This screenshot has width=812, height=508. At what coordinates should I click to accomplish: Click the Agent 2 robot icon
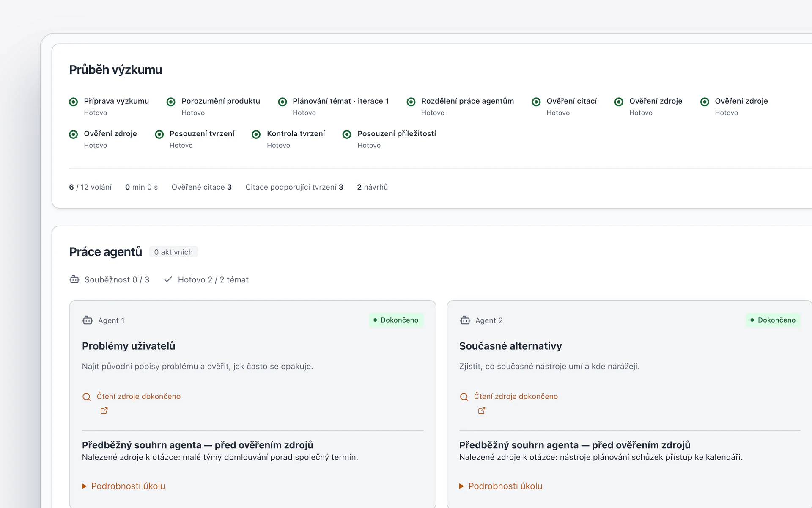[465, 320]
